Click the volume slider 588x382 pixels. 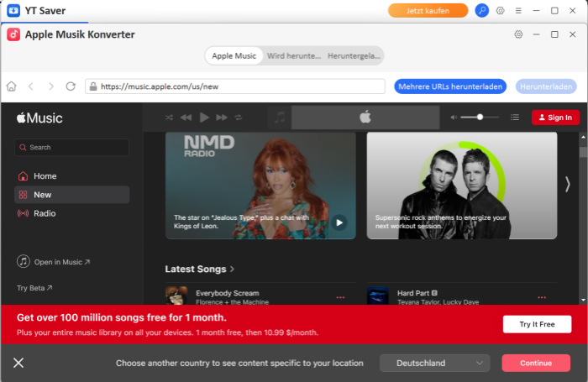(480, 118)
